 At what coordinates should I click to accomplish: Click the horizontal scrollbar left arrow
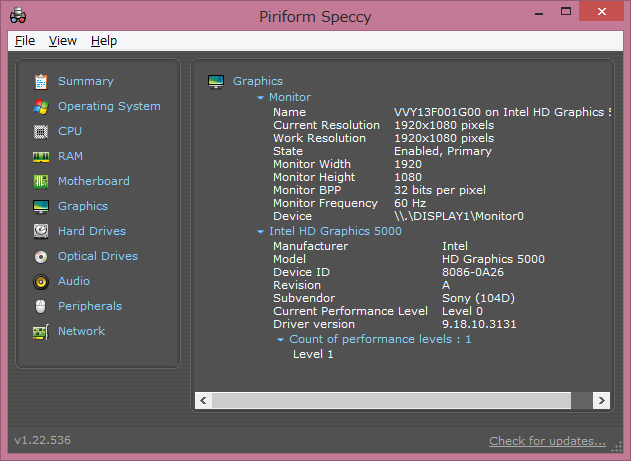(203, 400)
